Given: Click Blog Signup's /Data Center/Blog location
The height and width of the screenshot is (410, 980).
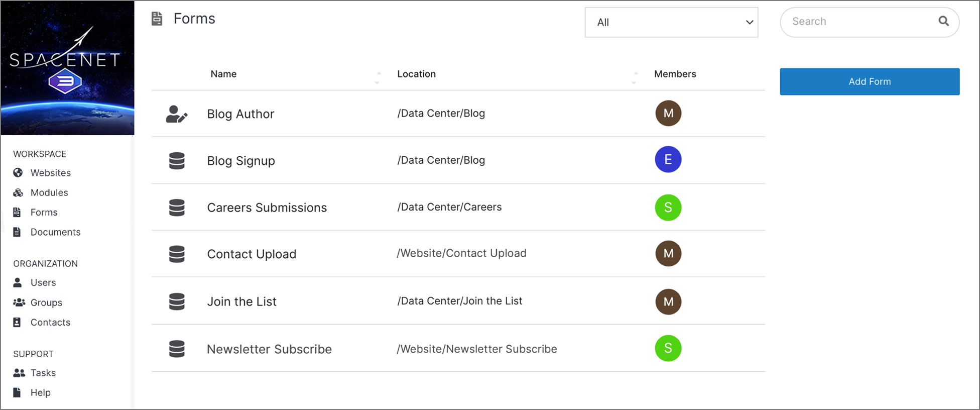Looking at the screenshot, I should 441,160.
